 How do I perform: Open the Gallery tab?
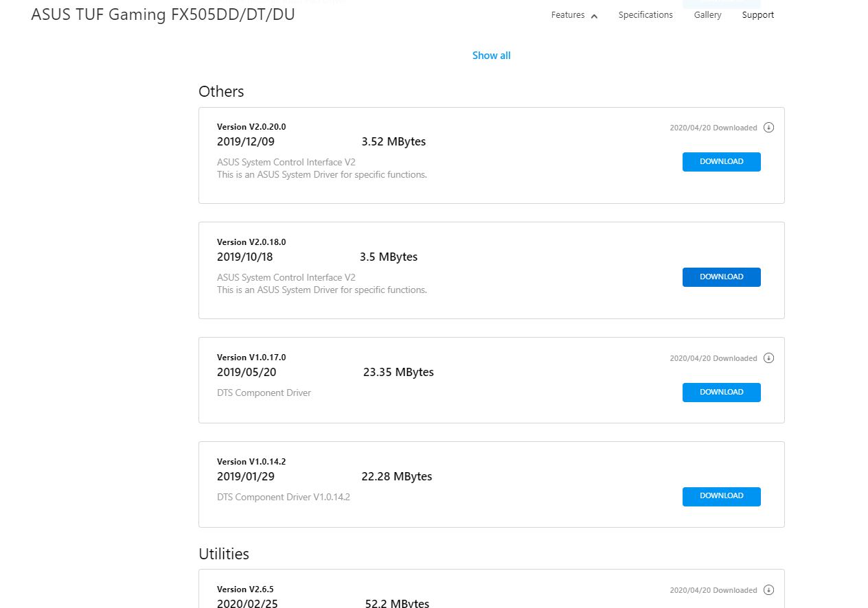[x=707, y=15]
